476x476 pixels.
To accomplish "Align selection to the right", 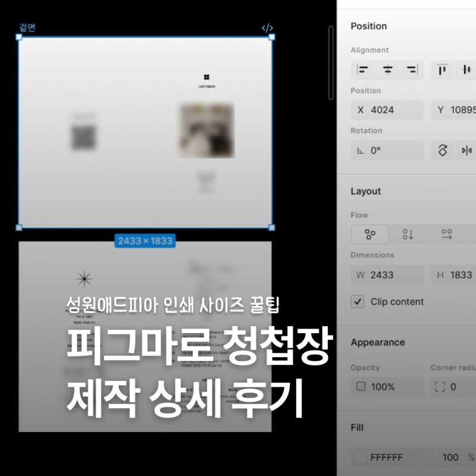I will point(412,70).
